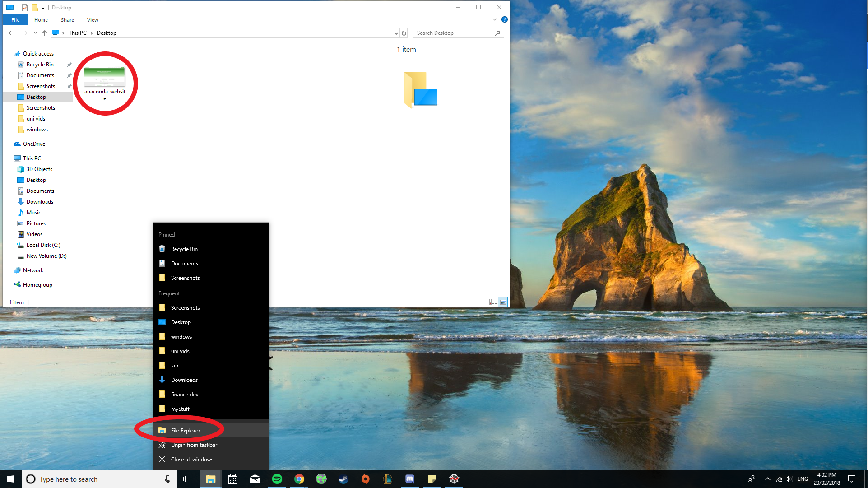Open the Mail app on taskbar
The width and height of the screenshot is (868, 488).
[255, 479]
